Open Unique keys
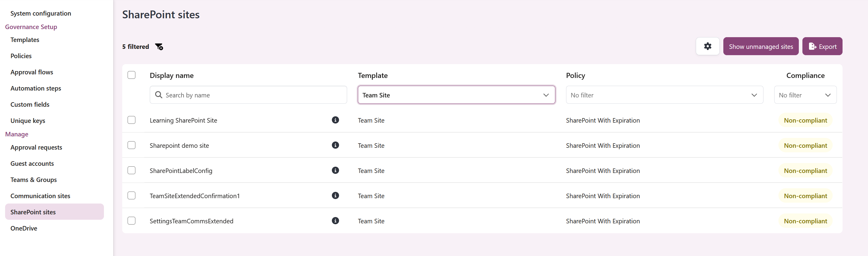This screenshot has height=256, width=868. click(28, 121)
